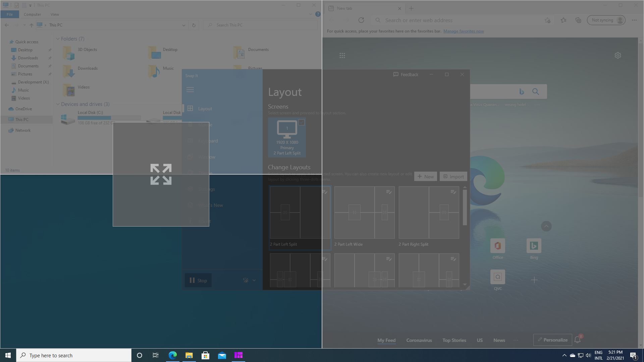Switch to the Top Stories feed tab
Viewport: 644px width, 362px height.
tap(454, 340)
